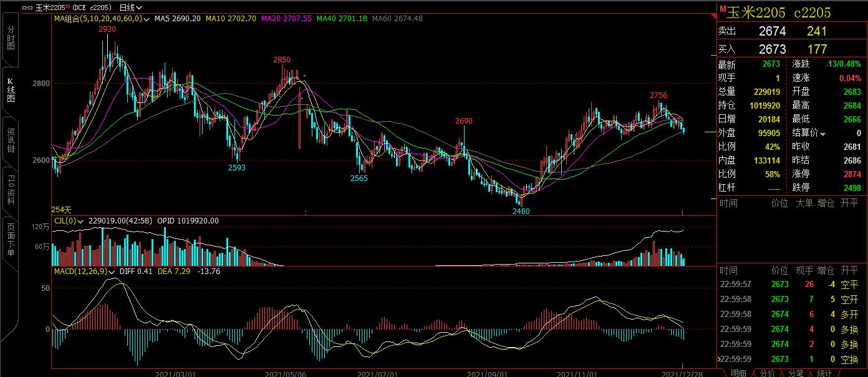The image size is (868, 377).
Task: Click the 2565 low price label
Action: (359, 178)
